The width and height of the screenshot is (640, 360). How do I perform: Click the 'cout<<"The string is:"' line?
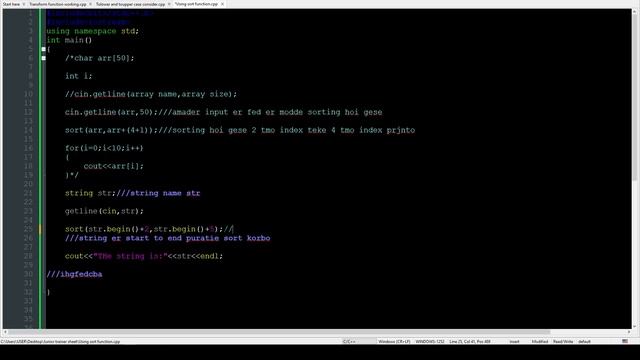pyautogui.click(x=144, y=256)
